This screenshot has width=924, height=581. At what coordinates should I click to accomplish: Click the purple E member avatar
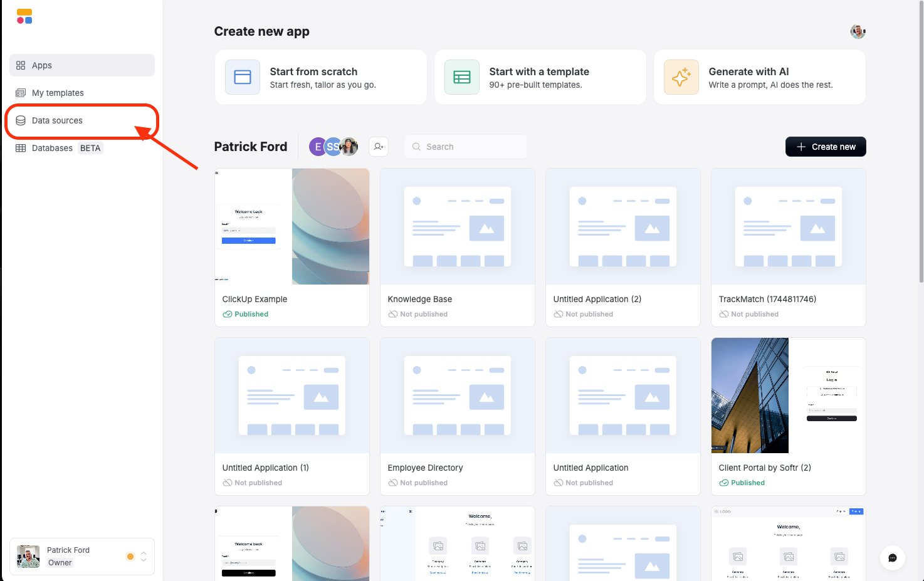pyautogui.click(x=317, y=147)
